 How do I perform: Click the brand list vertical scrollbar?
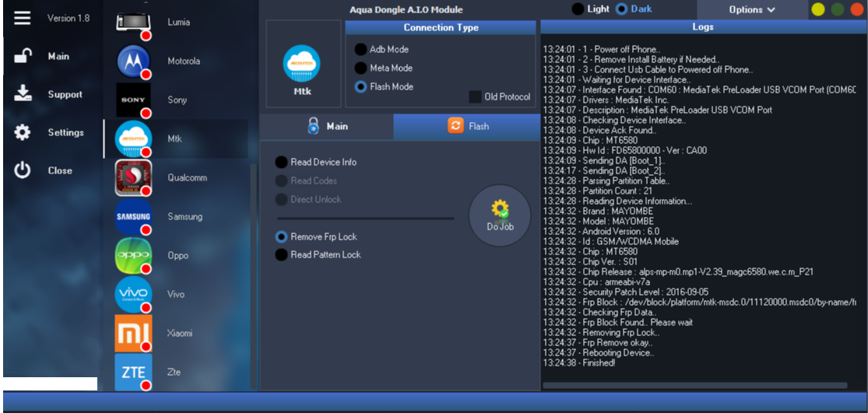click(254, 276)
